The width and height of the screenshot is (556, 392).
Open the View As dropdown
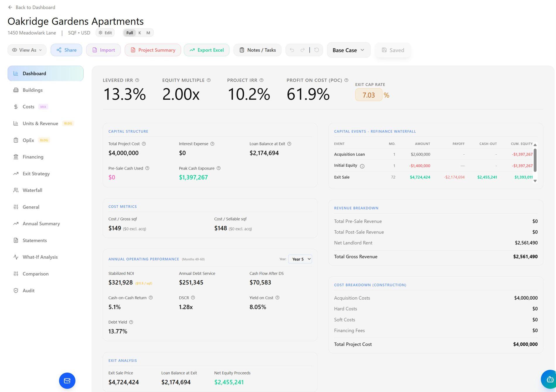(27, 50)
